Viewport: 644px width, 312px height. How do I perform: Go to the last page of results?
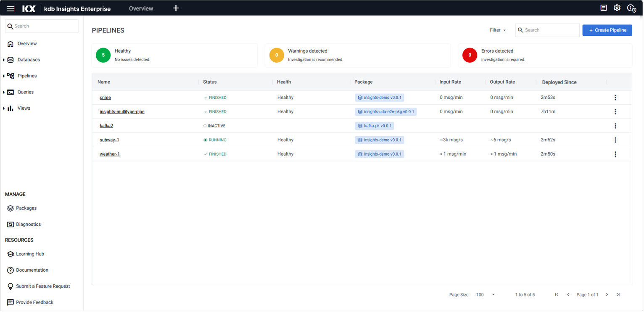click(618, 295)
